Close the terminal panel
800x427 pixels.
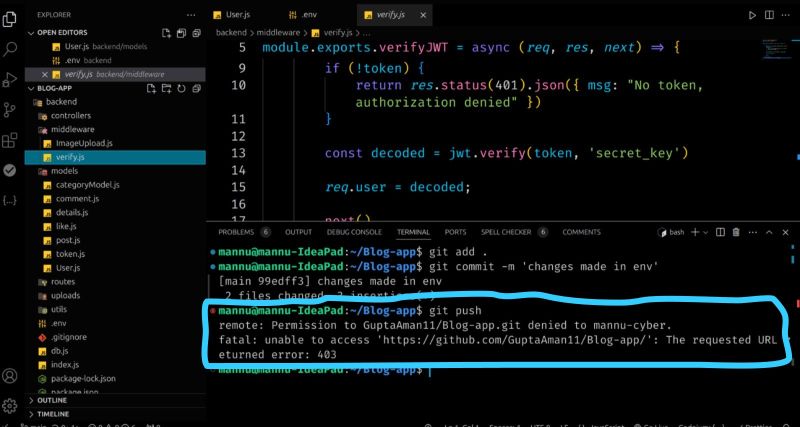point(785,232)
